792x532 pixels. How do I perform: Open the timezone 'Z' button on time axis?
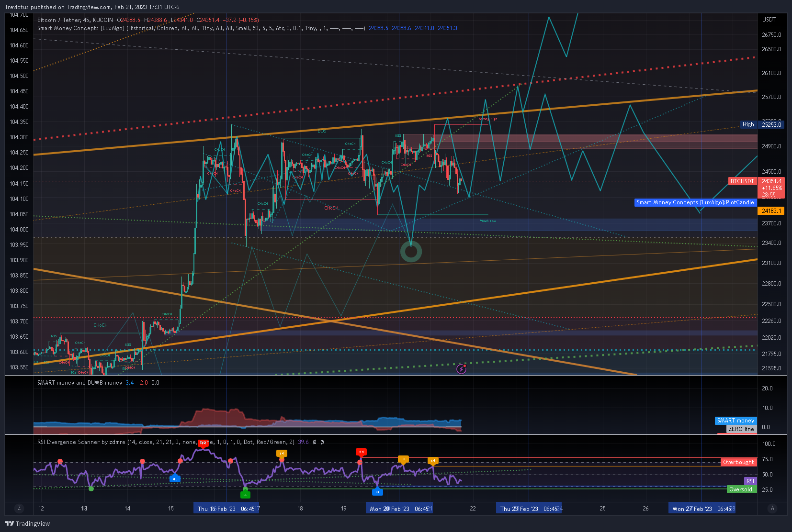[x=19, y=508]
